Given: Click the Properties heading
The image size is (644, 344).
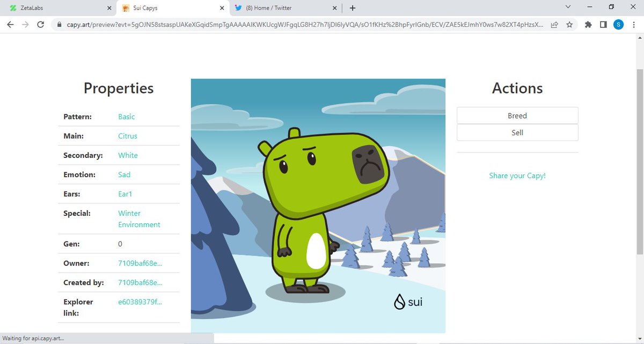Looking at the screenshot, I should [119, 88].
